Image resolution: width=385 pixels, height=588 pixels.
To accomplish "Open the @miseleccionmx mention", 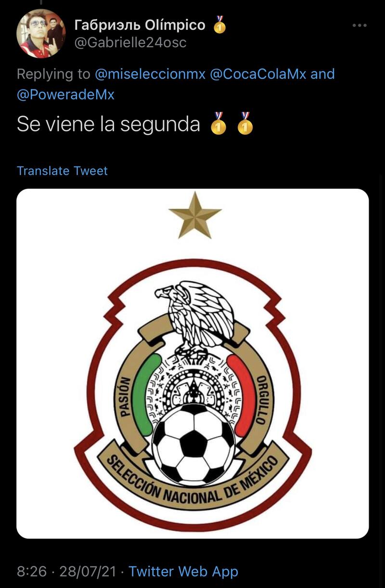I will [x=150, y=74].
